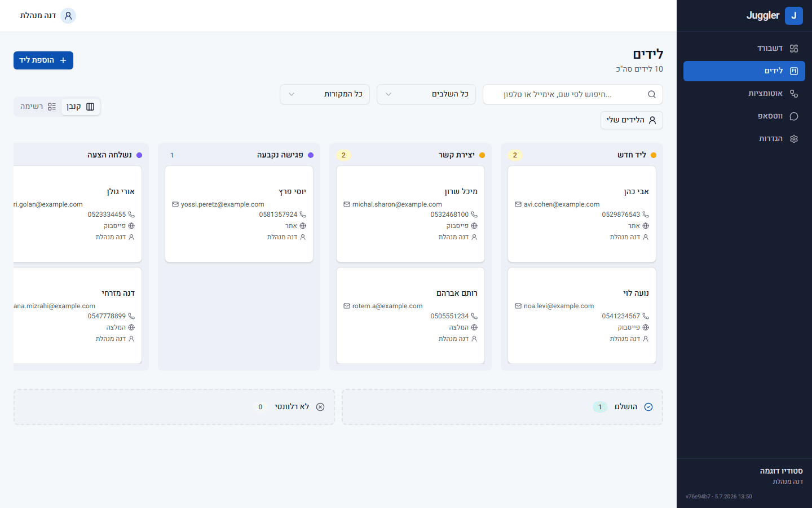This screenshot has width=812, height=508.
Task: Switch to קנבן kanban view
Action: pos(81,107)
